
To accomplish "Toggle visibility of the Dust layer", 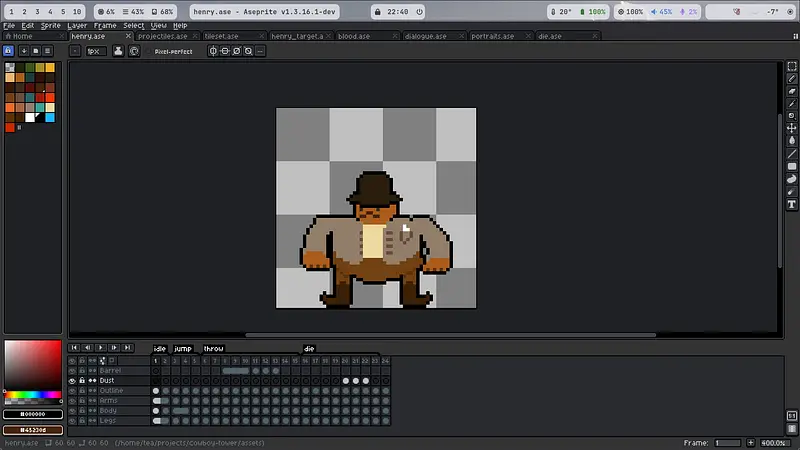I will click(72, 381).
